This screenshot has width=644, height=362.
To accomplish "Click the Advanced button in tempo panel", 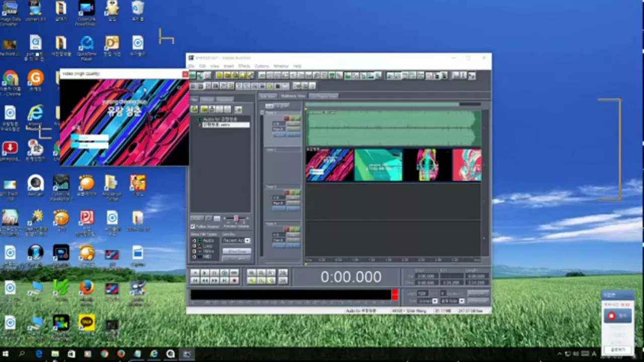I will coord(478,293).
